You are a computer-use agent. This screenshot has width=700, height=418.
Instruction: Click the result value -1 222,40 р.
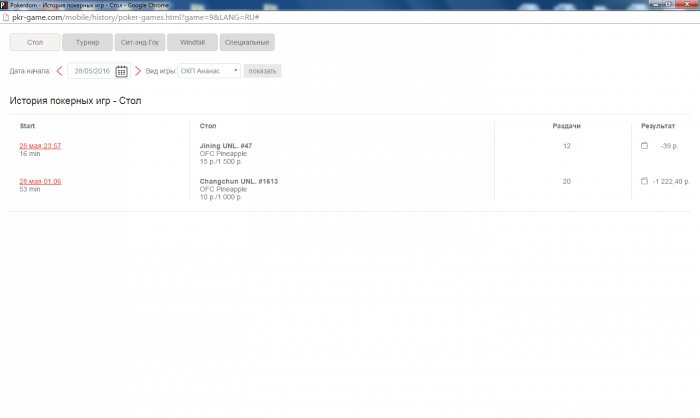(x=671, y=181)
